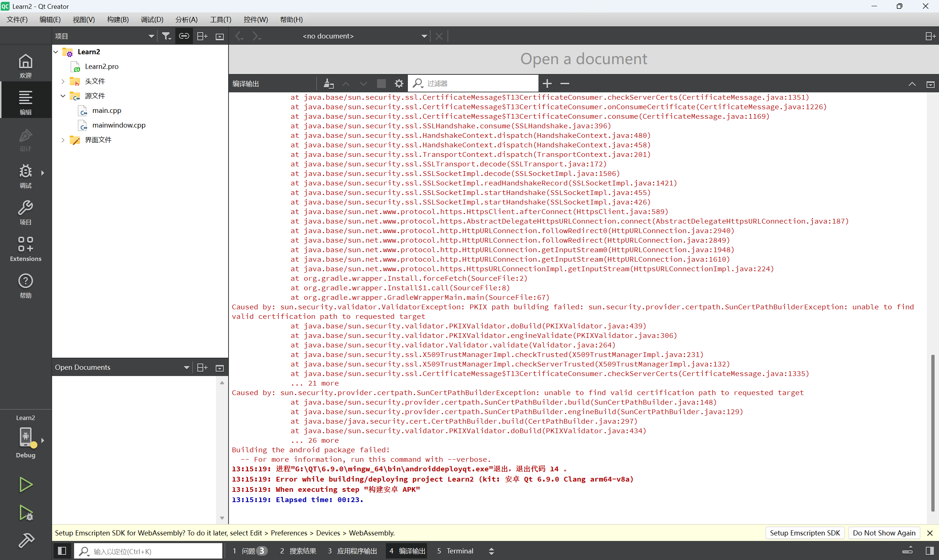939x560 pixels.
Task: Close the current document with X
Action: (439, 36)
